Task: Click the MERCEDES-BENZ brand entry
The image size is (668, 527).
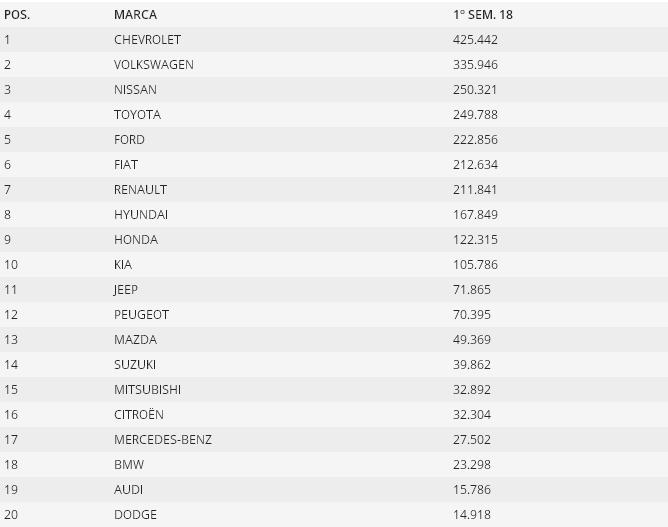Action: [163, 440]
